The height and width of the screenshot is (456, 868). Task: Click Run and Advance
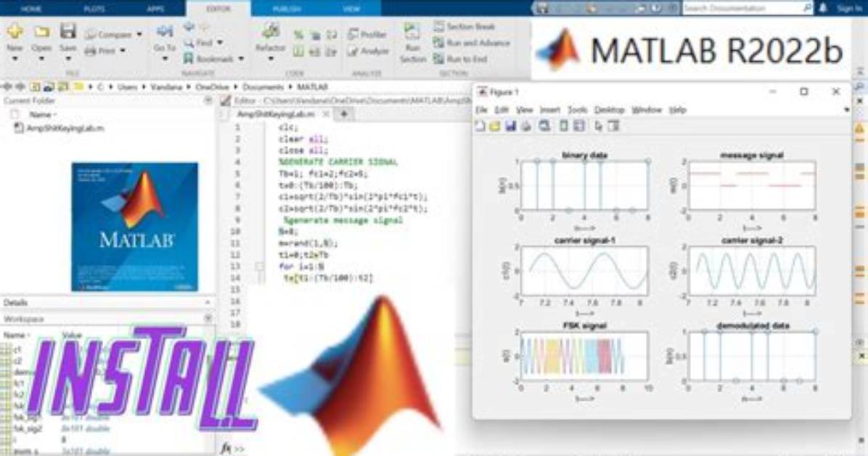[471, 43]
